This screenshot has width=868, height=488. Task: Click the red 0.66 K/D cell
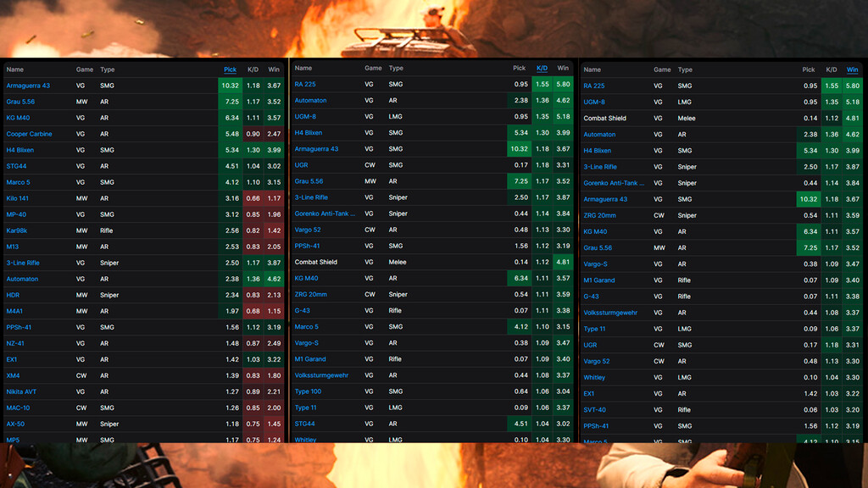253,198
